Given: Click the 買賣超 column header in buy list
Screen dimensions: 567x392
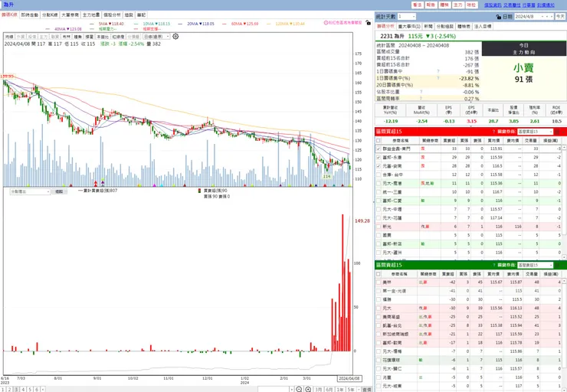Looking at the screenshot, I should click(449, 141).
